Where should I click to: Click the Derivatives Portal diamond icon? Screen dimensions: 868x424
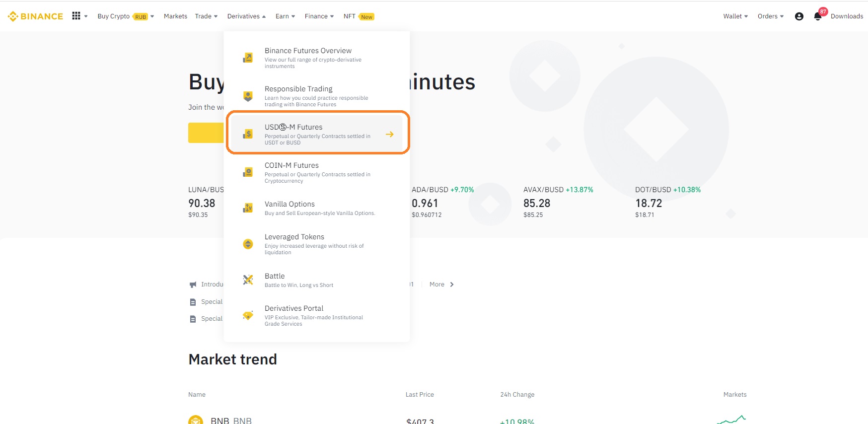click(248, 315)
